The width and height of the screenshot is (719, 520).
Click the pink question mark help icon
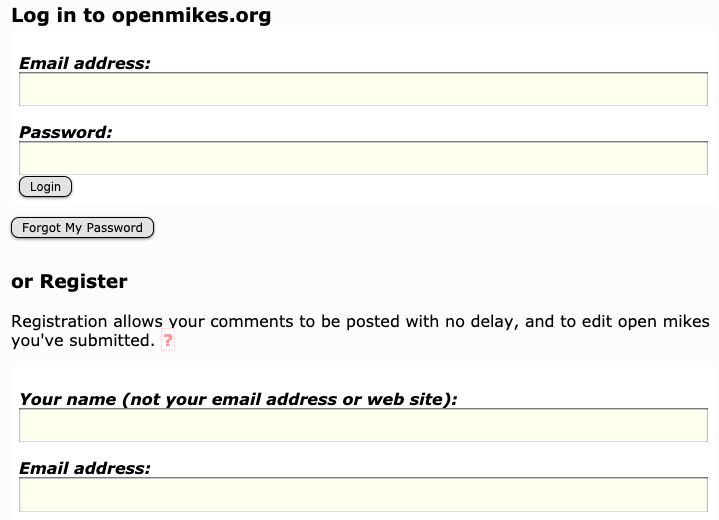pos(168,340)
